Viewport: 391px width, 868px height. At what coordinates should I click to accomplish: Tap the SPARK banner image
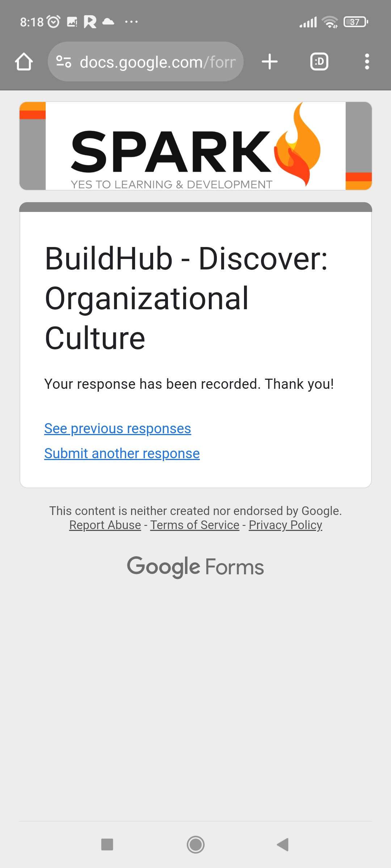(x=195, y=146)
